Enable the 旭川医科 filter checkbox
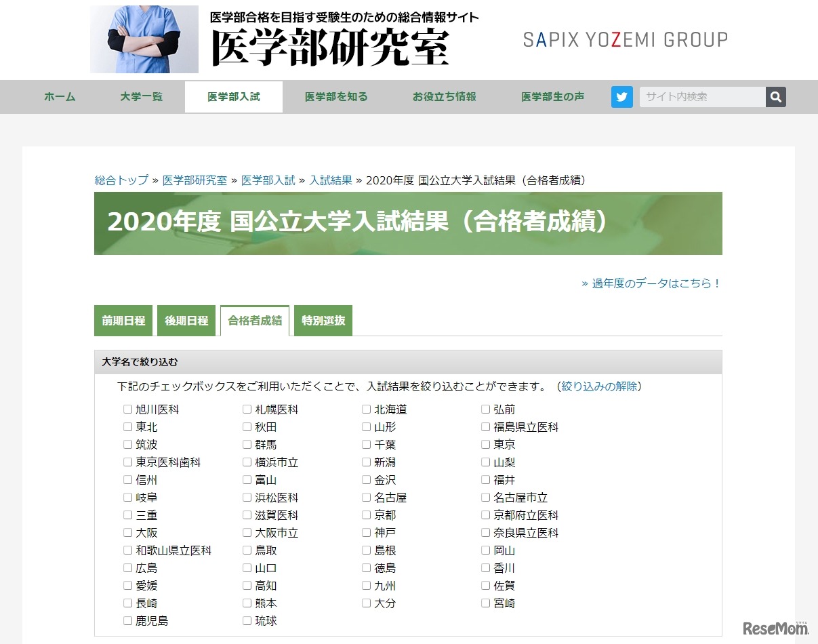 tap(127, 409)
